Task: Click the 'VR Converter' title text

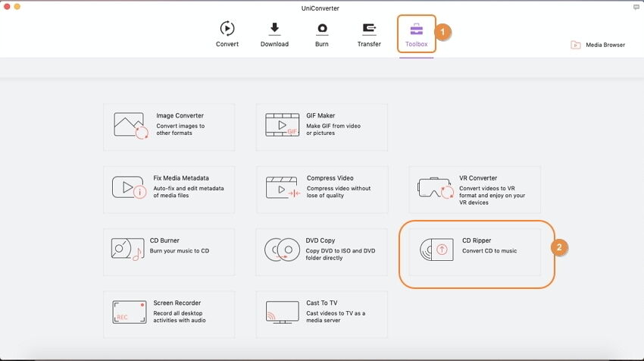Action: (478, 178)
